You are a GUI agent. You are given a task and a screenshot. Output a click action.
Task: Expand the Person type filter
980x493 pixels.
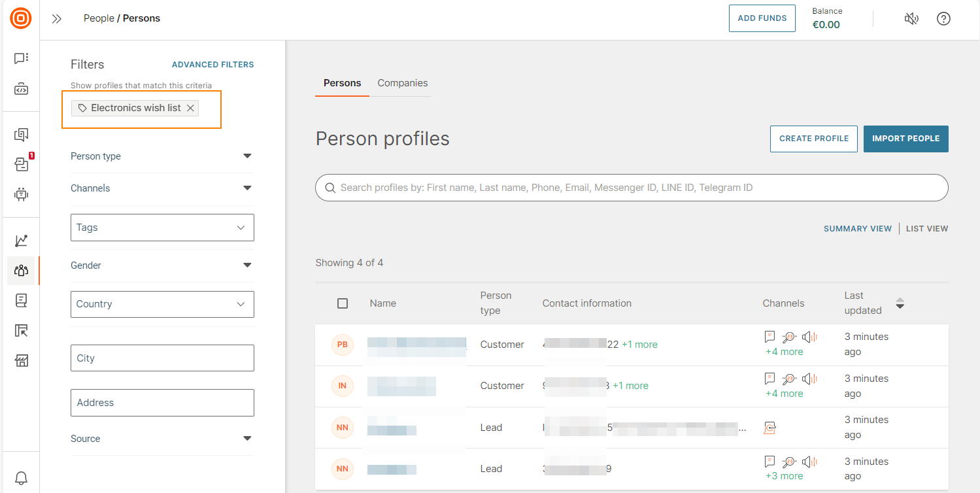161,156
